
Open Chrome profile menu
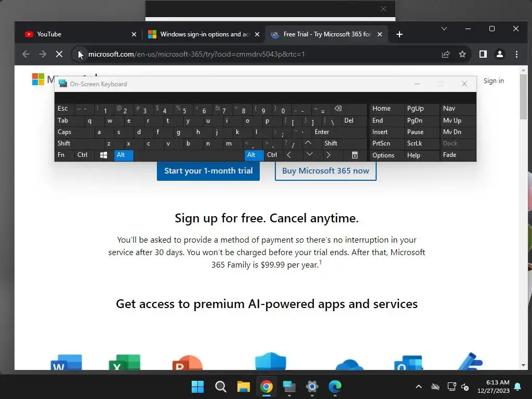[499, 54]
